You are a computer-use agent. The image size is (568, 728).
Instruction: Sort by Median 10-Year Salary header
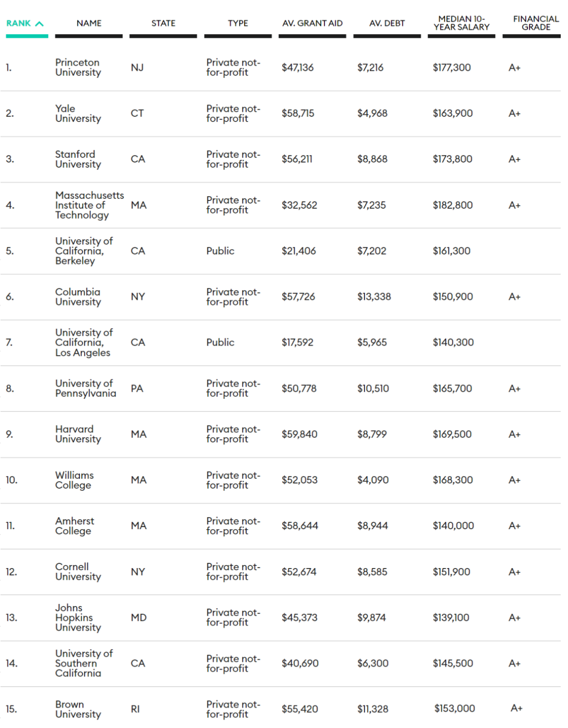coord(461,23)
